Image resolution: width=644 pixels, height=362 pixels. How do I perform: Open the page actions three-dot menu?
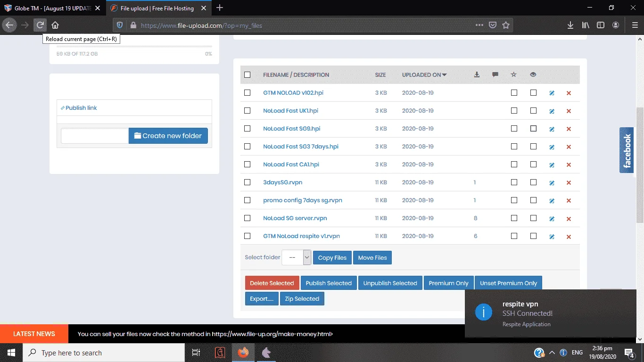[479, 25]
